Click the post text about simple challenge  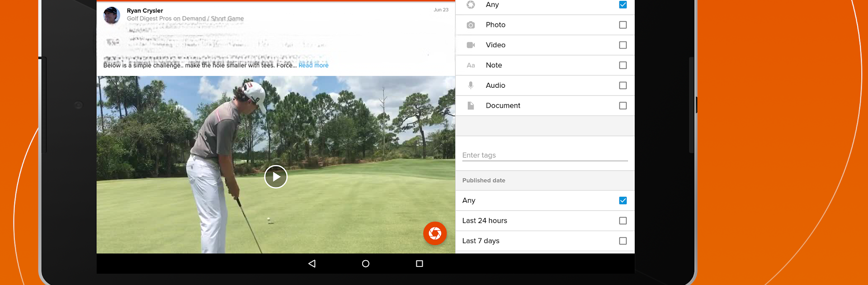[x=200, y=65]
